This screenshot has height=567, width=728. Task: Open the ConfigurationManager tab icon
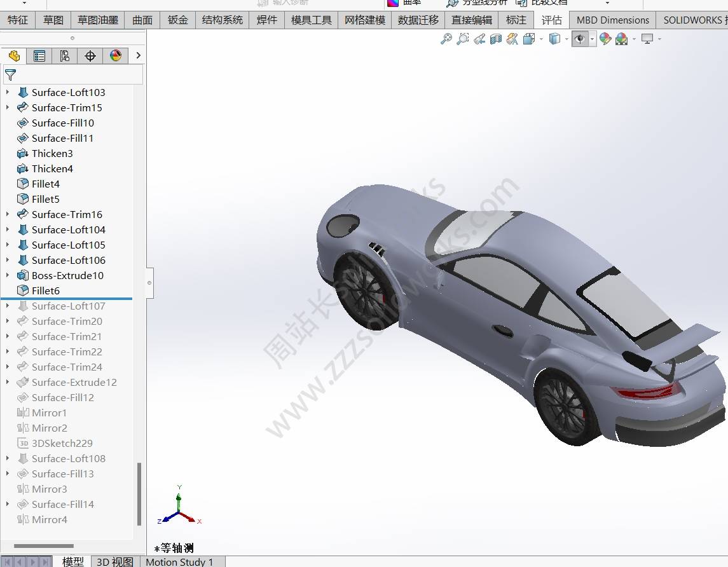(x=65, y=56)
